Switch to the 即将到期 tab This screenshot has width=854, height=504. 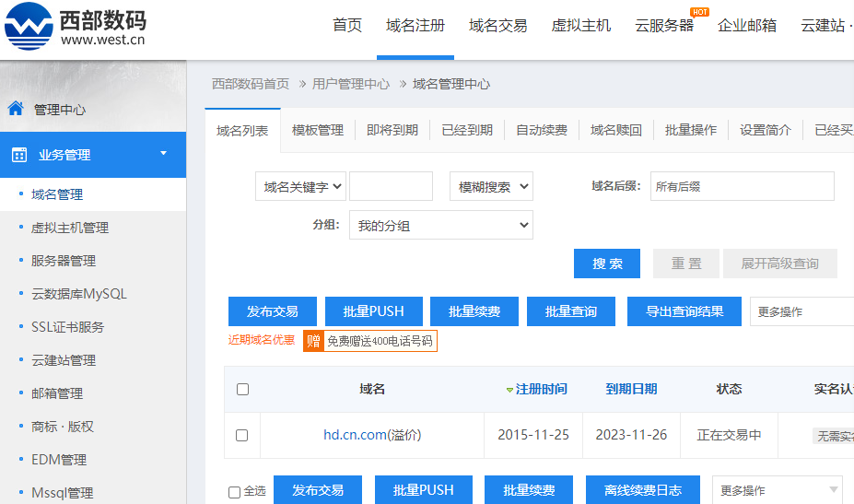coord(392,130)
